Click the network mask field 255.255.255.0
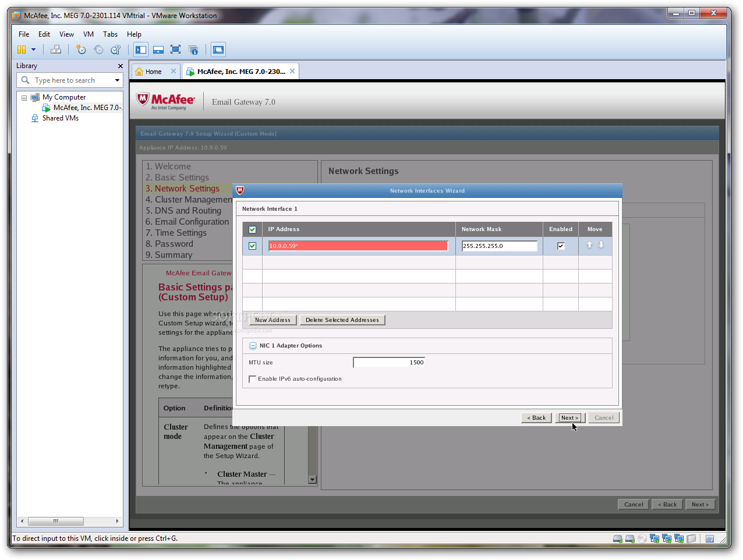 [500, 246]
